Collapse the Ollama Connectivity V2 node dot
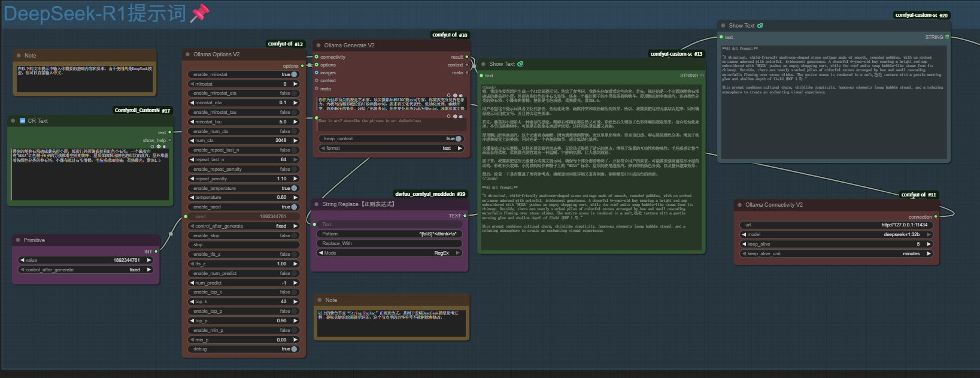The image size is (980, 378). point(739,205)
